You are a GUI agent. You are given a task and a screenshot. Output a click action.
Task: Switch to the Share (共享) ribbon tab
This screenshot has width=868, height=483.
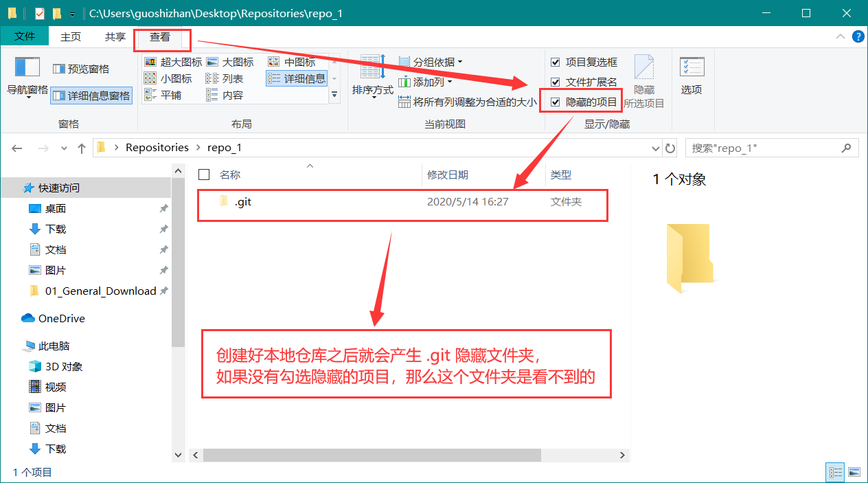pos(115,37)
